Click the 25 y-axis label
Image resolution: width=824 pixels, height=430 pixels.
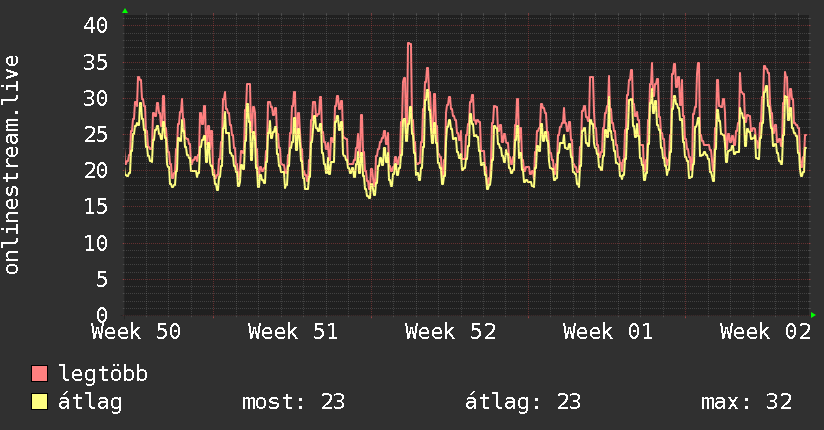coord(96,135)
